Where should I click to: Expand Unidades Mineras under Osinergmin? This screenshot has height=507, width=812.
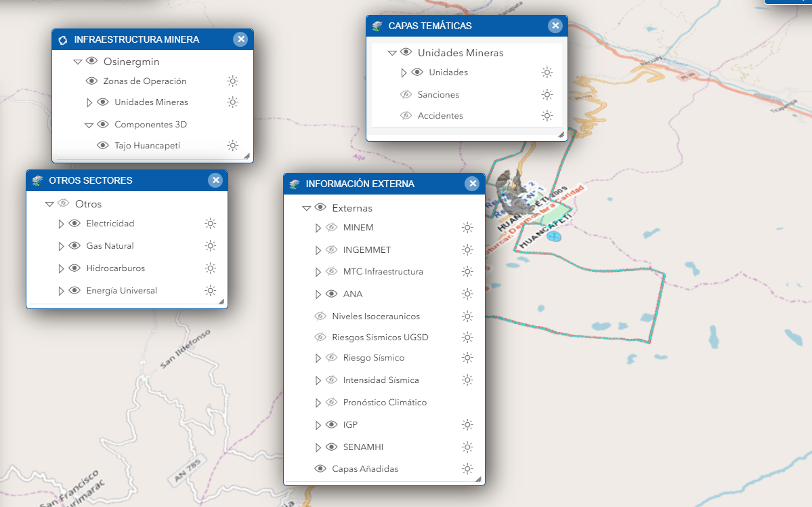pyautogui.click(x=89, y=102)
